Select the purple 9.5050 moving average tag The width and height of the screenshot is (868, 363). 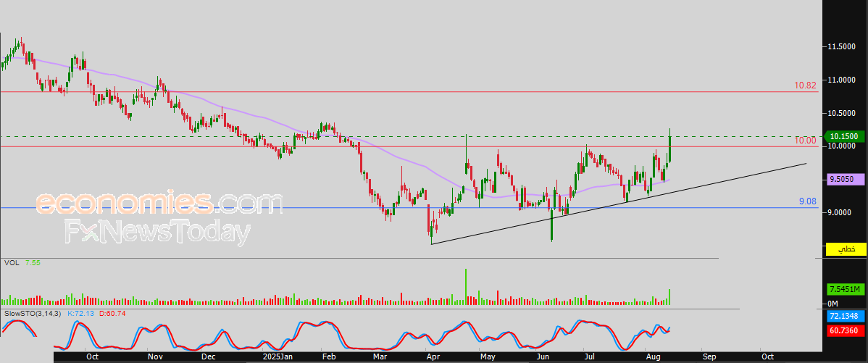coord(845,179)
